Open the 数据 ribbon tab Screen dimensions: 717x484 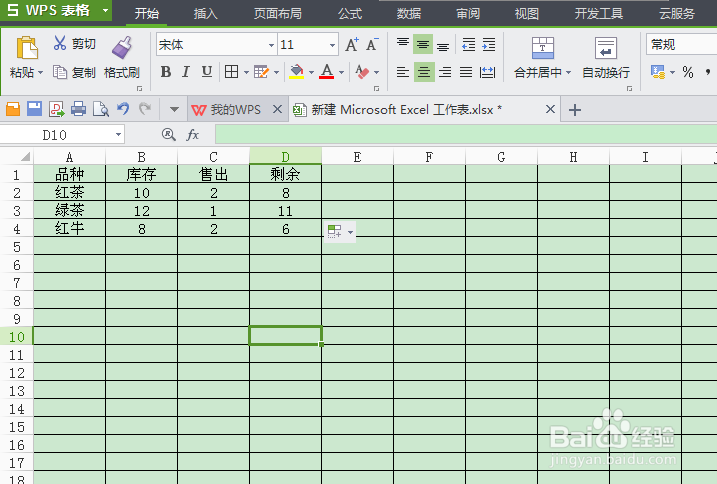pos(409,13)
